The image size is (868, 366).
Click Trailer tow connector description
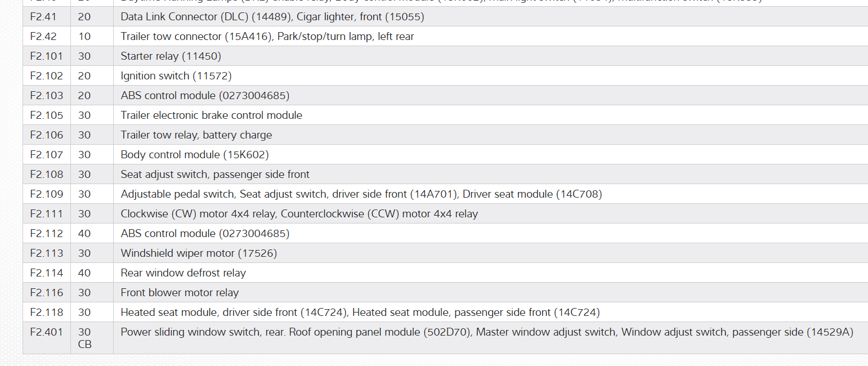pos(267,37)
